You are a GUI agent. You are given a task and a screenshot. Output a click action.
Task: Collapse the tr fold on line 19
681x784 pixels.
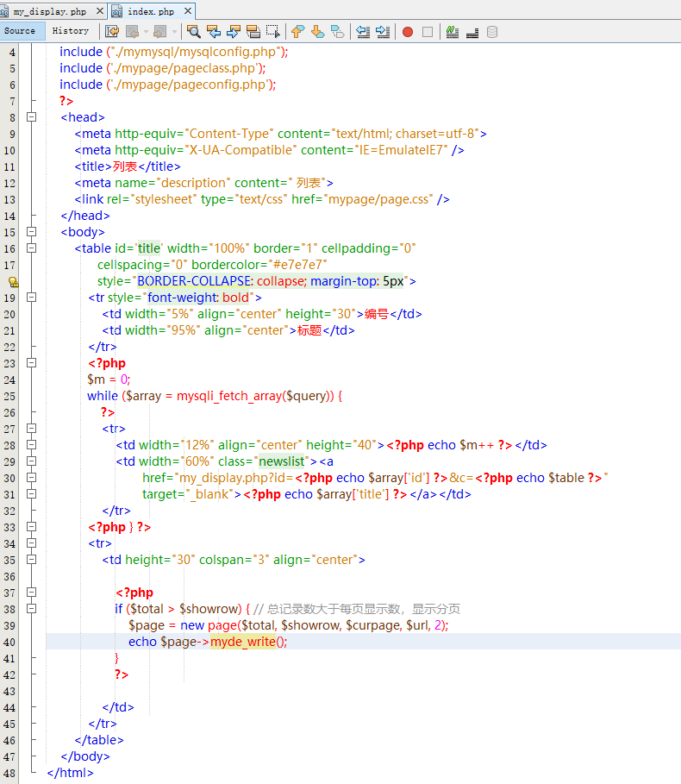[32, 298]
